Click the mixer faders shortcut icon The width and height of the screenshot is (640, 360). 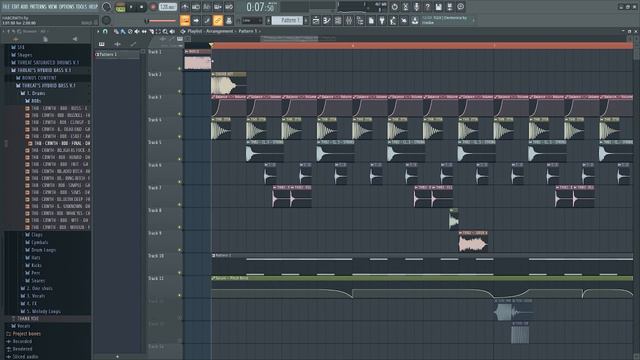coord(349,20)
